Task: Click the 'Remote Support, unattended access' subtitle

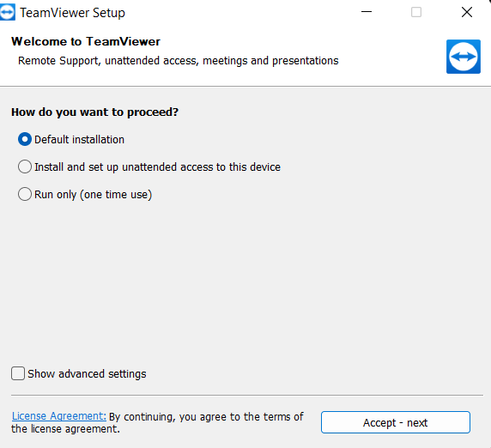Action: tap(179, 61)
